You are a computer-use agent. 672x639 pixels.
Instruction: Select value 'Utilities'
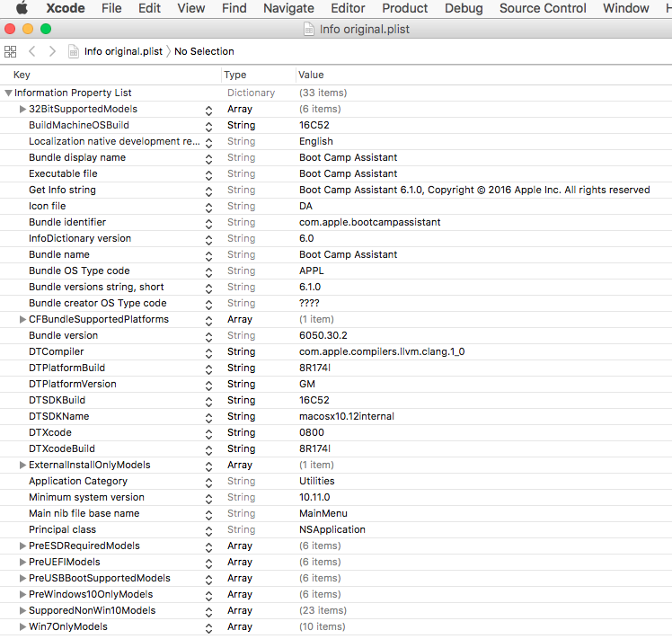pyautogui.click(x=317, y=481)
